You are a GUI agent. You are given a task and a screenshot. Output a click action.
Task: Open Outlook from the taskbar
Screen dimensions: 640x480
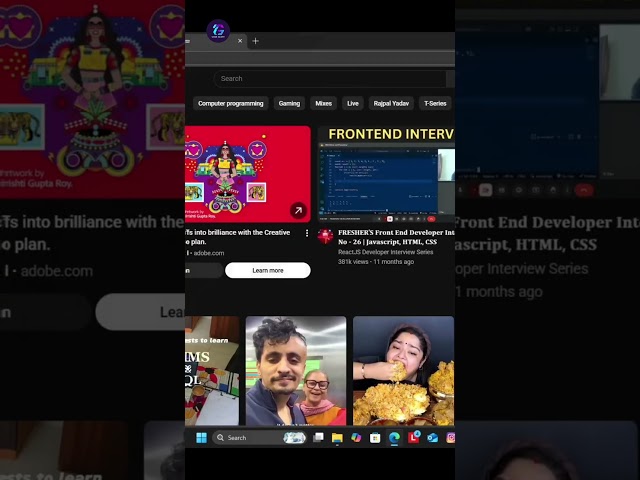coord(432,438)
